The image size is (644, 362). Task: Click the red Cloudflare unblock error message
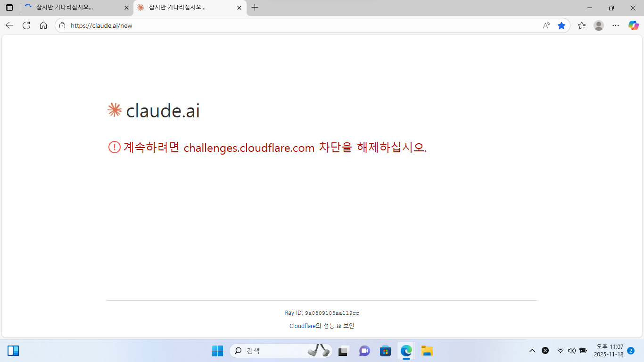[267, 148]
